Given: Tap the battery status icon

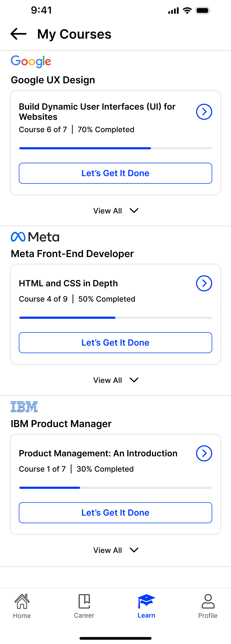Looking at the screenshot, I should point(203,10).
